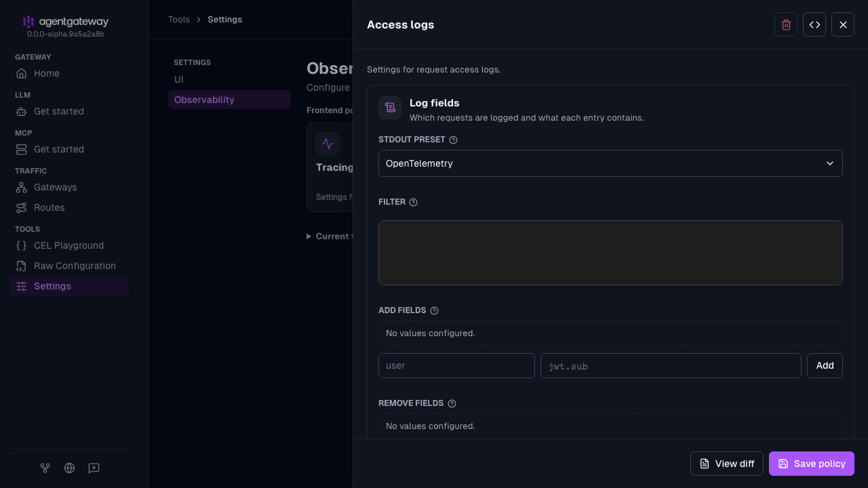Select the UI settings tab
Viewport: 868px width, 488px height.
click(229, 79)
